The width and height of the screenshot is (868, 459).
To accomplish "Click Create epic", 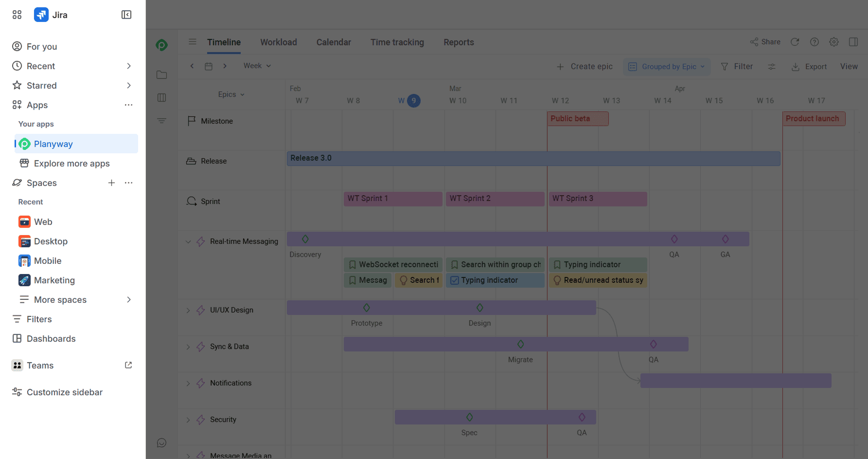I will tap(585, 67).
